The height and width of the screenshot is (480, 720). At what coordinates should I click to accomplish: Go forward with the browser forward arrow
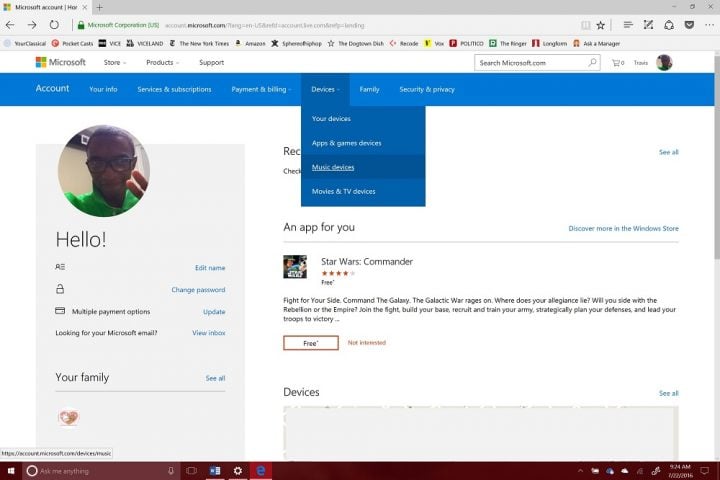tap(32, 25)
